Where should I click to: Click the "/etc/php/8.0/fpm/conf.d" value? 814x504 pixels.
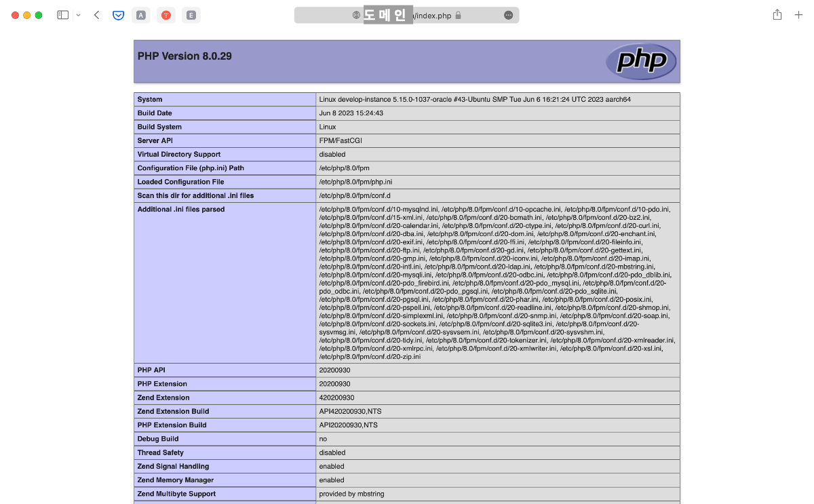[x=355, y=195]
